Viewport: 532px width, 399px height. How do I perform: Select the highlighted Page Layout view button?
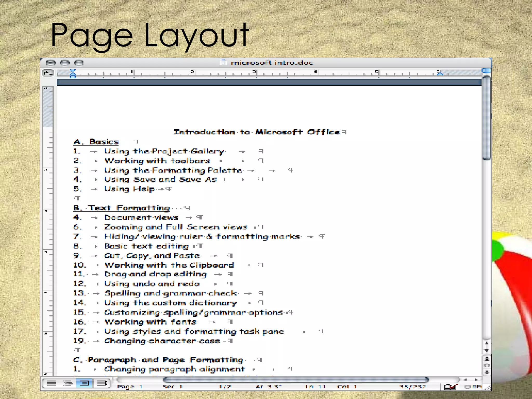(84, 383)
